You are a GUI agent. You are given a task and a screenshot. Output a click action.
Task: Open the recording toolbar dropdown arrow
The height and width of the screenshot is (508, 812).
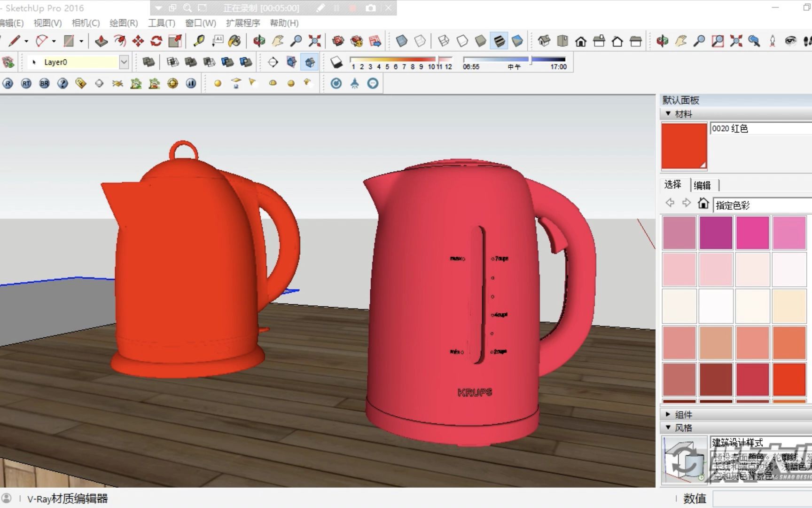(x=158, y=8)
